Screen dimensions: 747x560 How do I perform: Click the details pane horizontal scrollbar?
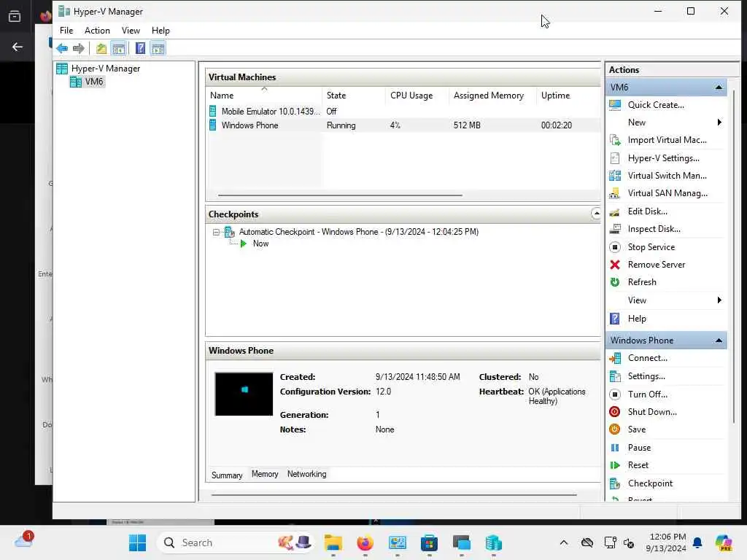tap(394, 495)
